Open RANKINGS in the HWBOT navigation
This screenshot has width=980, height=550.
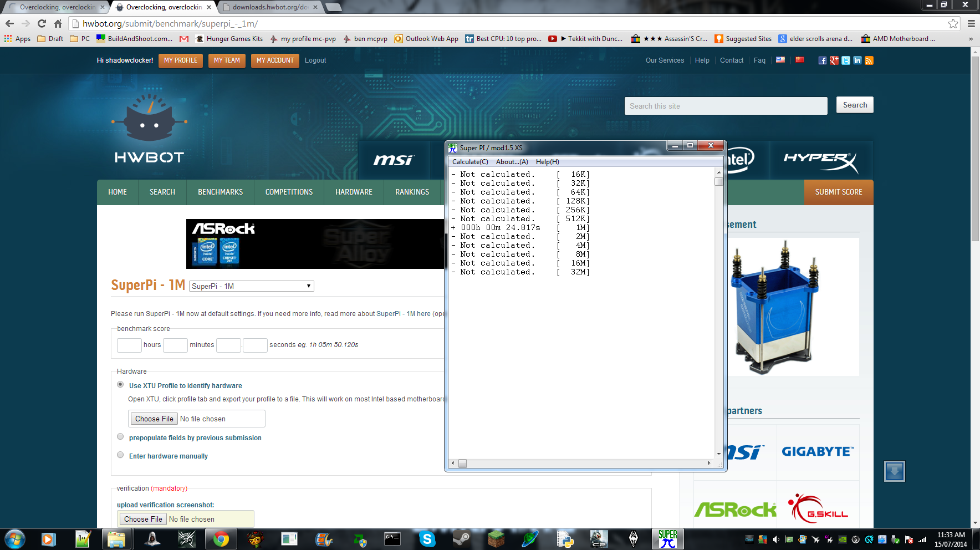point(412,192)
